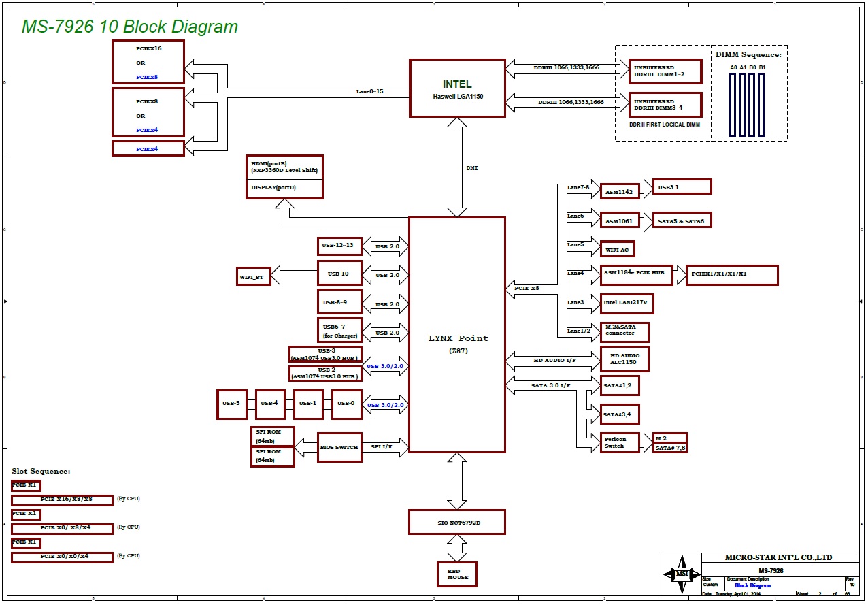Click the SPI I/F arrow
The height and width of the screenshot is (605, 868).
[x=386, y=447]
